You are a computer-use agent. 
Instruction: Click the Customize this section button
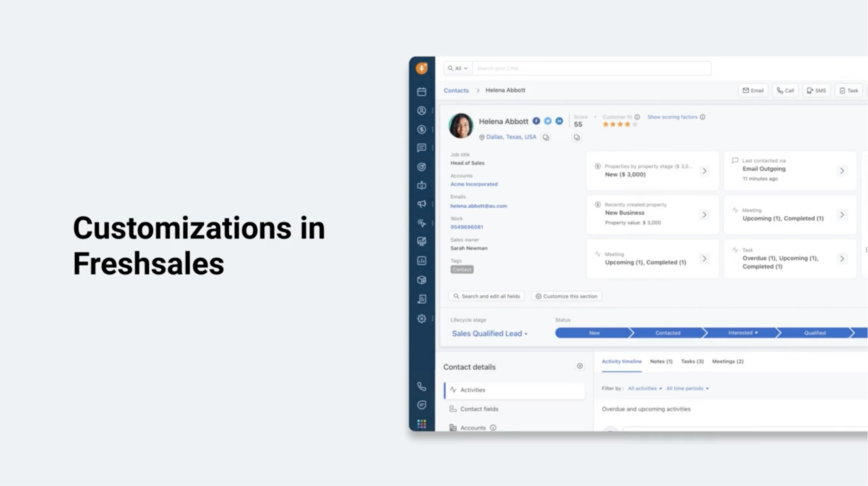[x=566, y=296]
